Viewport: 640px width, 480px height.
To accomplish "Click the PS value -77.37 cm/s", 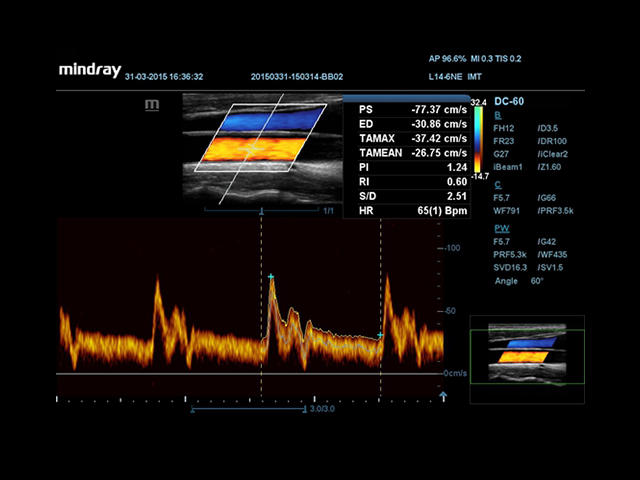I will click(x=439, y=109).
